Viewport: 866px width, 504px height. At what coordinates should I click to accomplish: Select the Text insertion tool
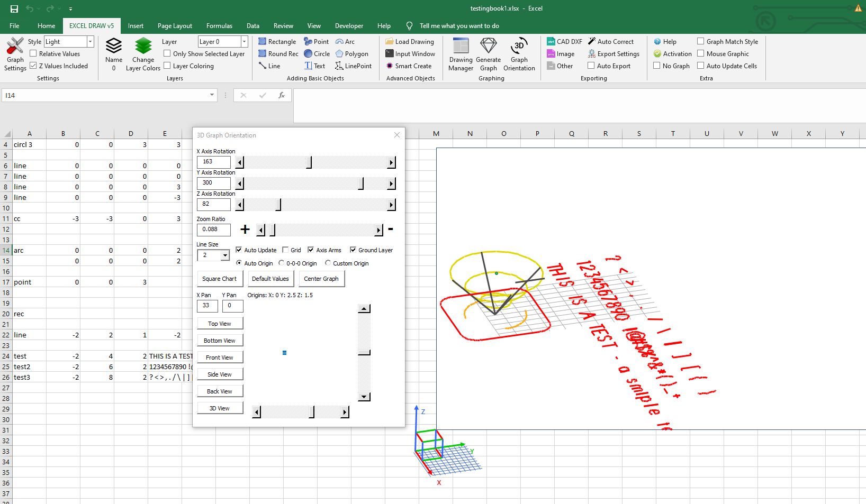point(315,66)
